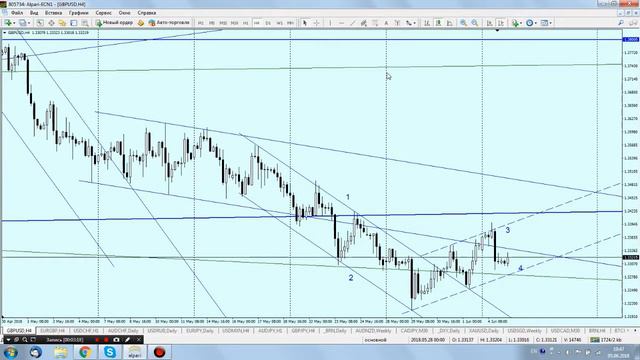
Task: Toggle the Navigator window icon
Action: (62, 23)
